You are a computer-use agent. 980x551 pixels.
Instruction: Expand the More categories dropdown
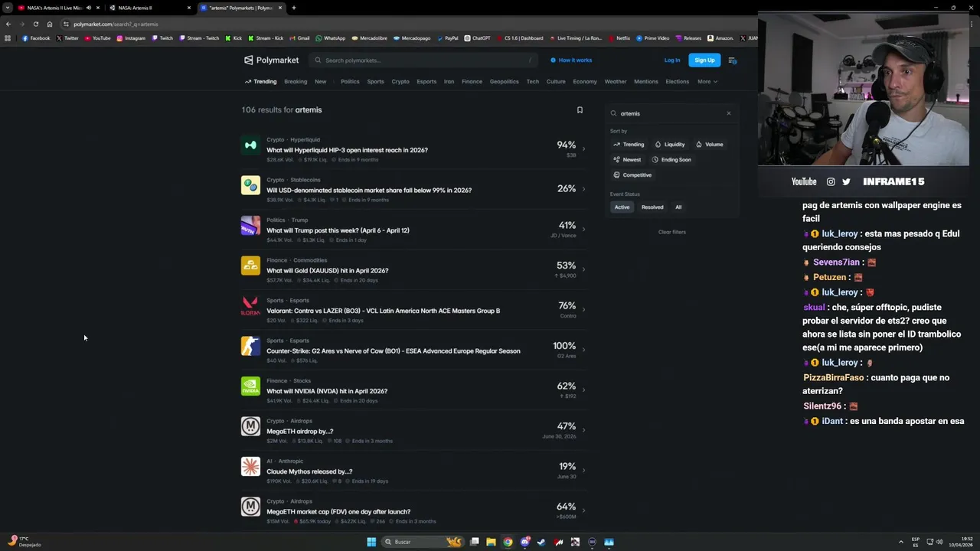click(x=707, y=81)
